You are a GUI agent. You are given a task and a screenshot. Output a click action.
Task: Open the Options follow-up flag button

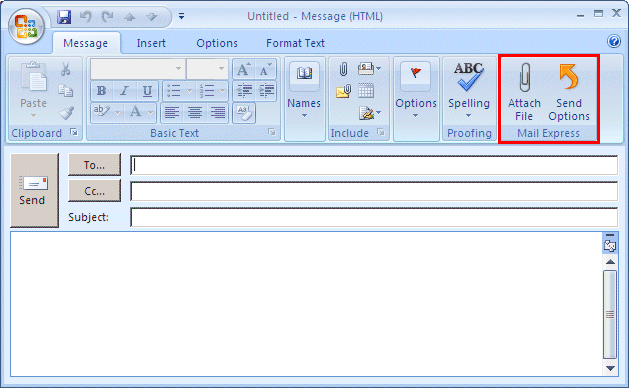pyautogui.click(x=416, y=90)
